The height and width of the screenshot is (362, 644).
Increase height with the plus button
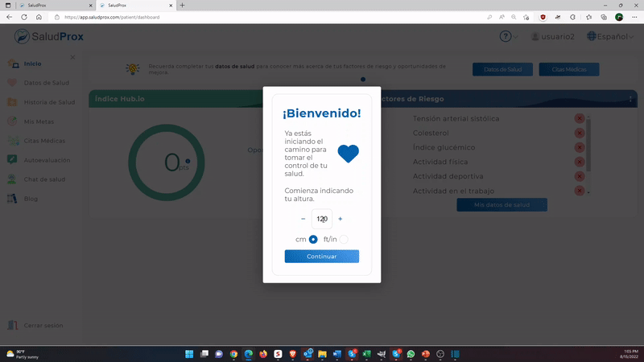pyautogui.click(x=340, y=219)
